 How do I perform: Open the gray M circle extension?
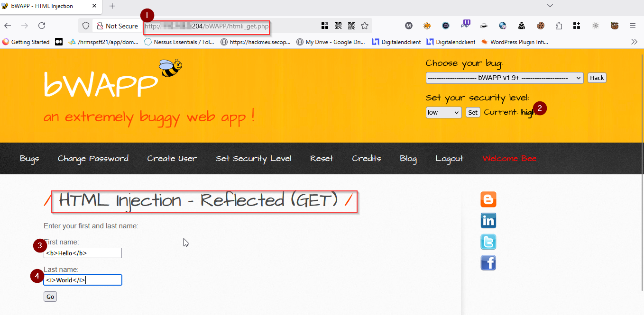[x=409, y=26]
